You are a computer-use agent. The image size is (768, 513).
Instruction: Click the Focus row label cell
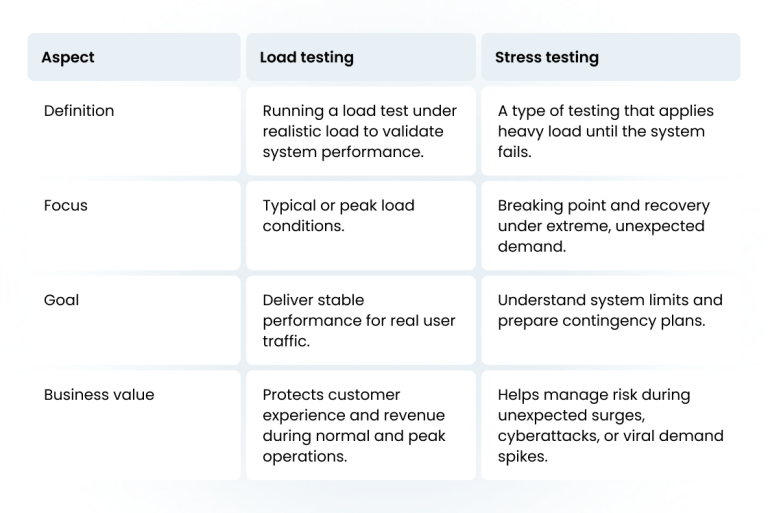[66, 206]
